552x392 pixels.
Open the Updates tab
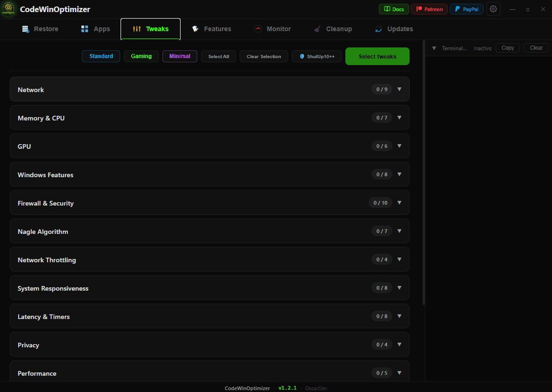pos(394,29)
